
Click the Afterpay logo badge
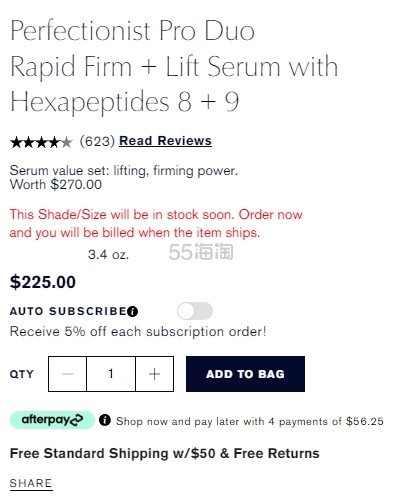click(52, 420)
